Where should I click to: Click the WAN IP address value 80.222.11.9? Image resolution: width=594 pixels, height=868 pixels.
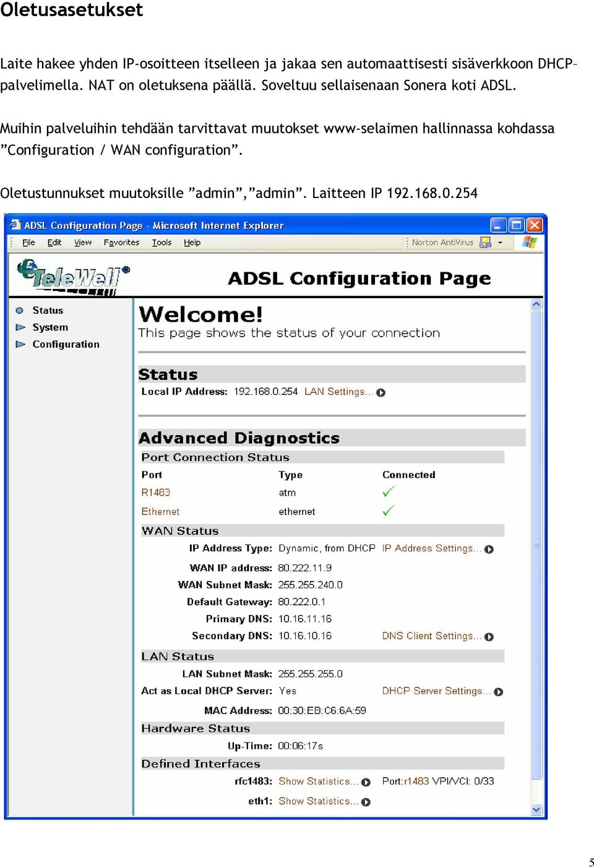[x=305, y=568]
